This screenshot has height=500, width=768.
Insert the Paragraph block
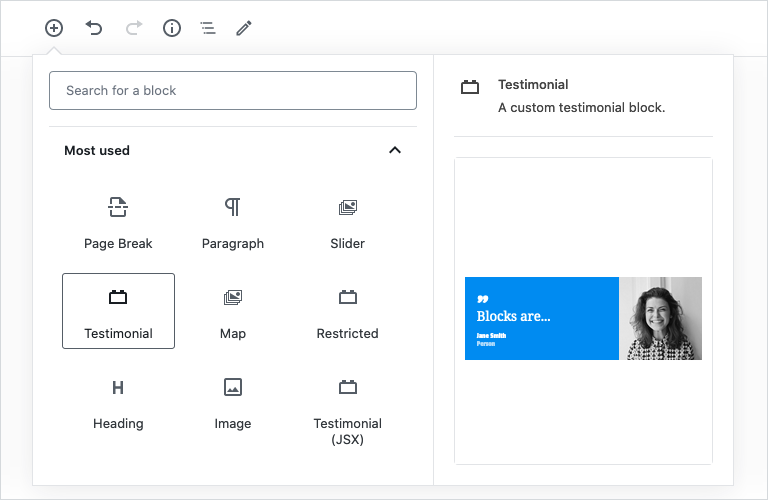tap(232, 221)
